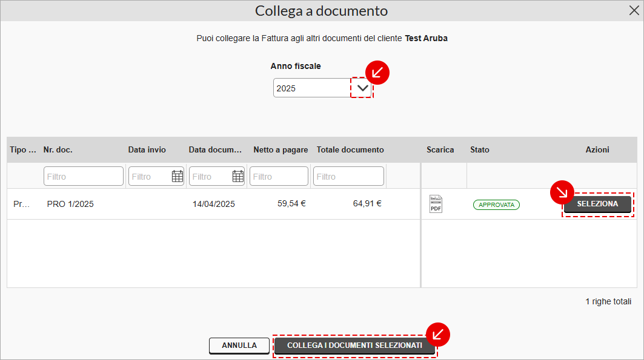Viewport: 644px width, 360px height.
Task: Open the calendar picker in the Data documento filter
Action: pos(237,176)
